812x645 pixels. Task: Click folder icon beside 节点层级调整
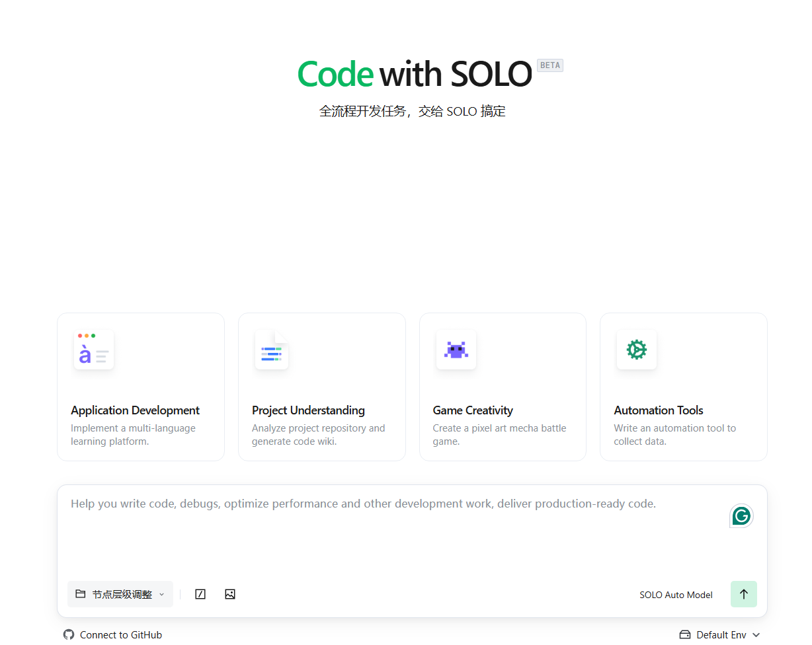pyautogui.click(x=81, y=594)
